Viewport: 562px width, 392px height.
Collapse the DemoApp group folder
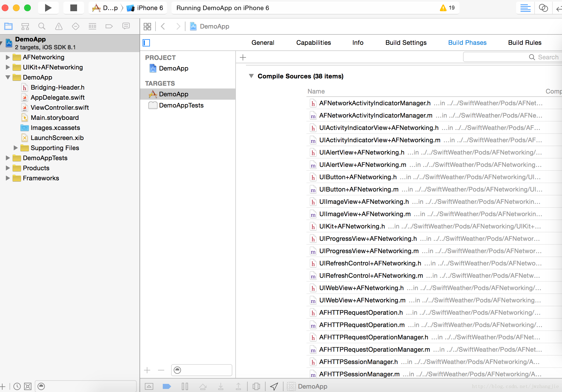pos(8,77)
